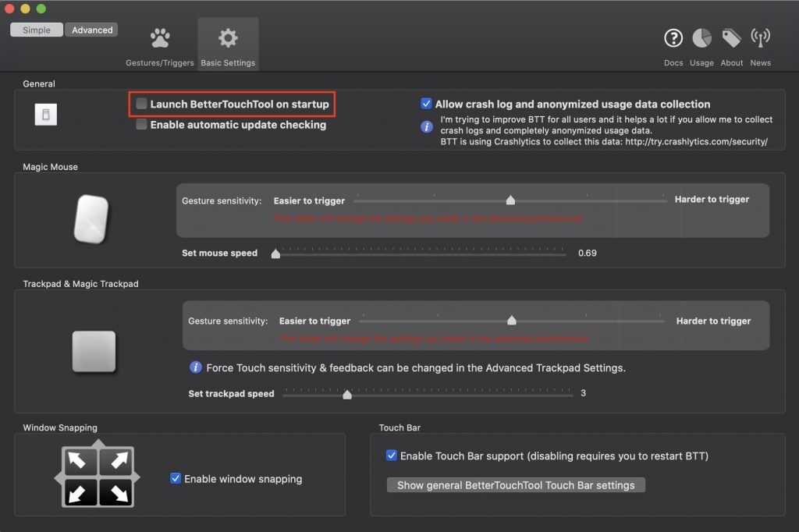
Task: Switch to Advanced mode
Action: pyautogui.click(x=92, y=30)
